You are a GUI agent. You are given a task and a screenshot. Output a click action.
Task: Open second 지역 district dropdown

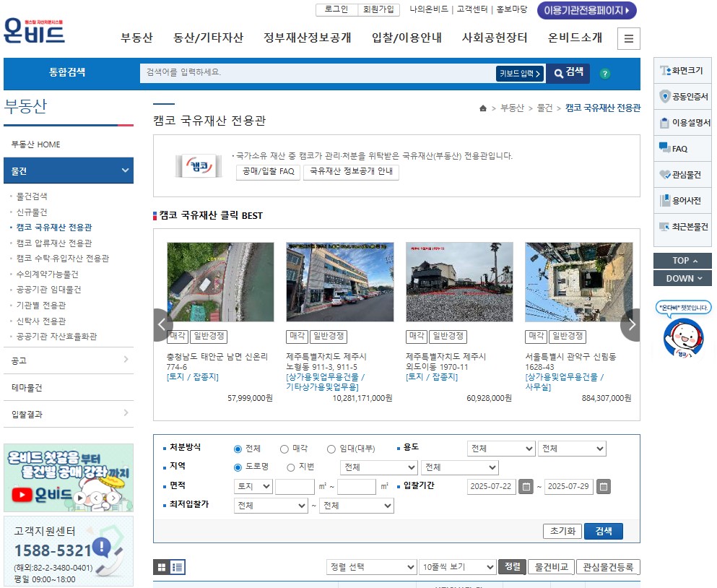click(x=459, y=467)
